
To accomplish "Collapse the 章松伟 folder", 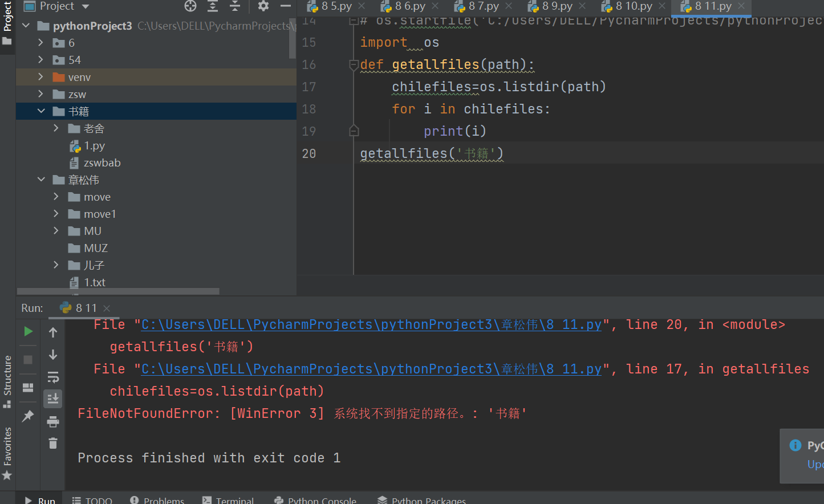I will (x=40, y=180).
